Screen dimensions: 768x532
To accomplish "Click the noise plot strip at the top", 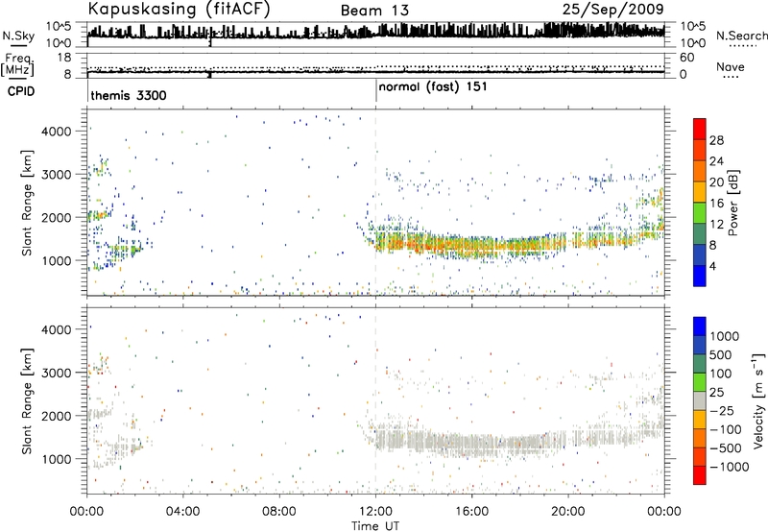I will [375, 35].
